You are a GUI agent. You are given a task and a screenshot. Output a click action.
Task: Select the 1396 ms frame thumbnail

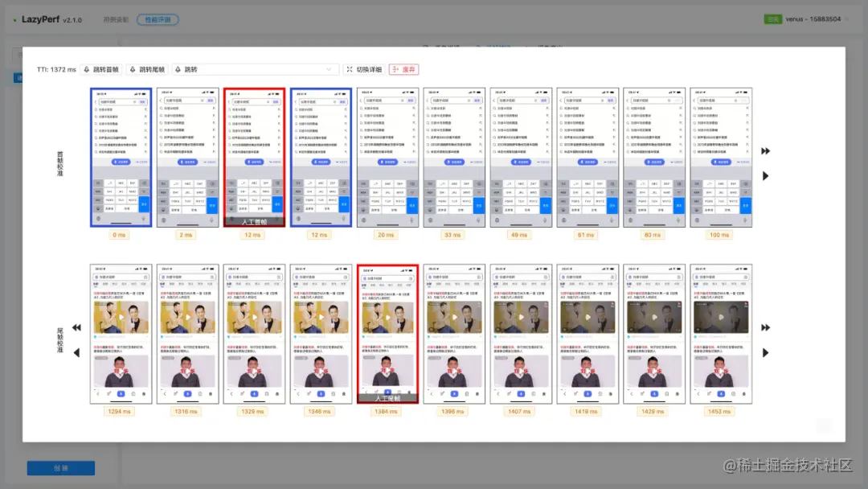tap(454, 334)
